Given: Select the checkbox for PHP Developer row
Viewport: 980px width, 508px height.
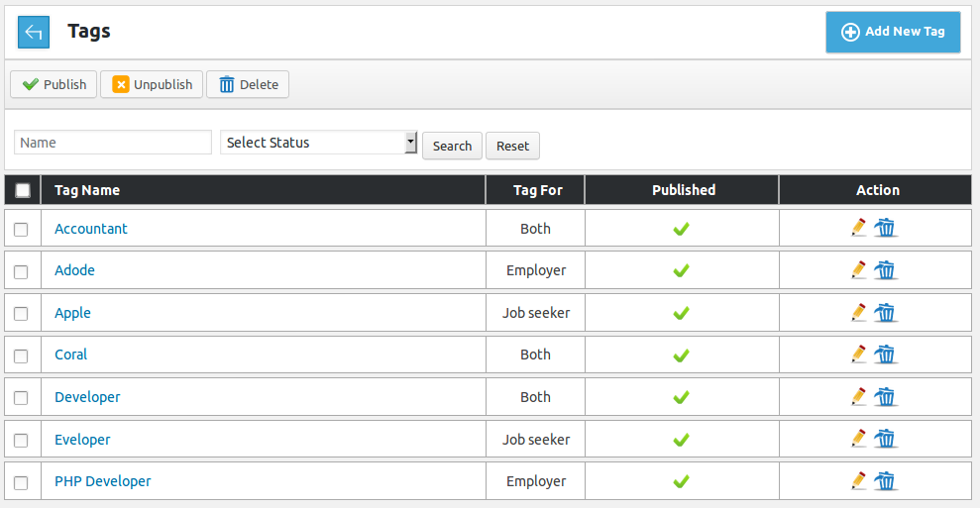Looking at the screenshot, I should click(x=21, y=483).
